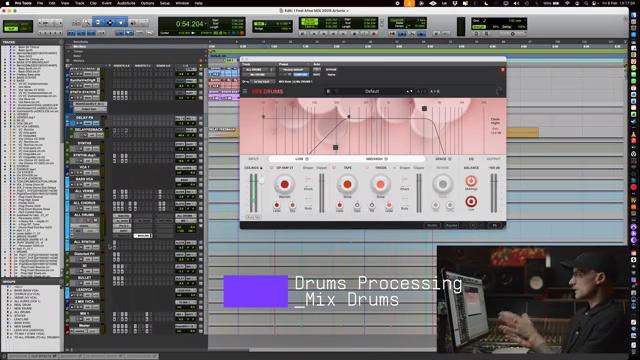640x360 pixels.
Task: Open plugin zoom percentage dropdown in footer
Action: tap(495, 225)
